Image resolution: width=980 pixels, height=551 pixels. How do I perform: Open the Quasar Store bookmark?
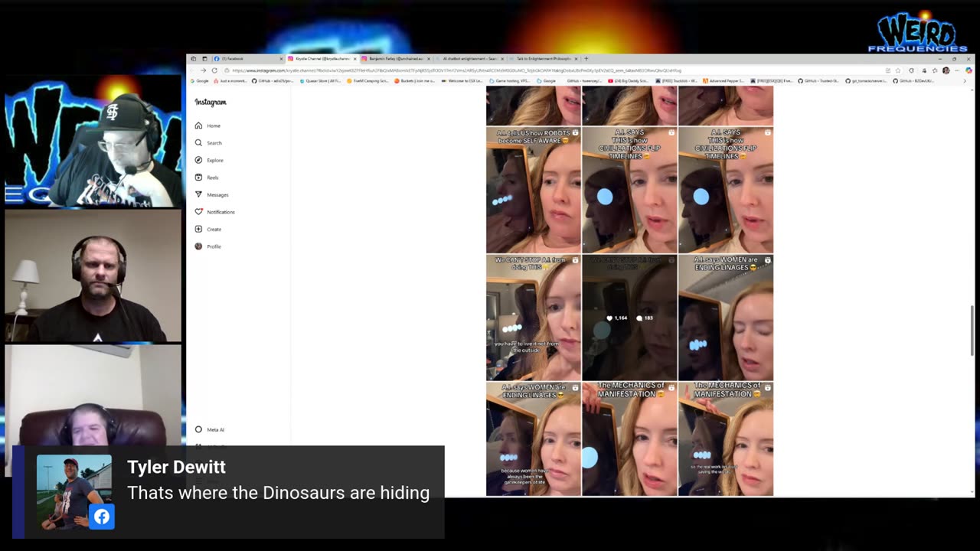(319, 80)
